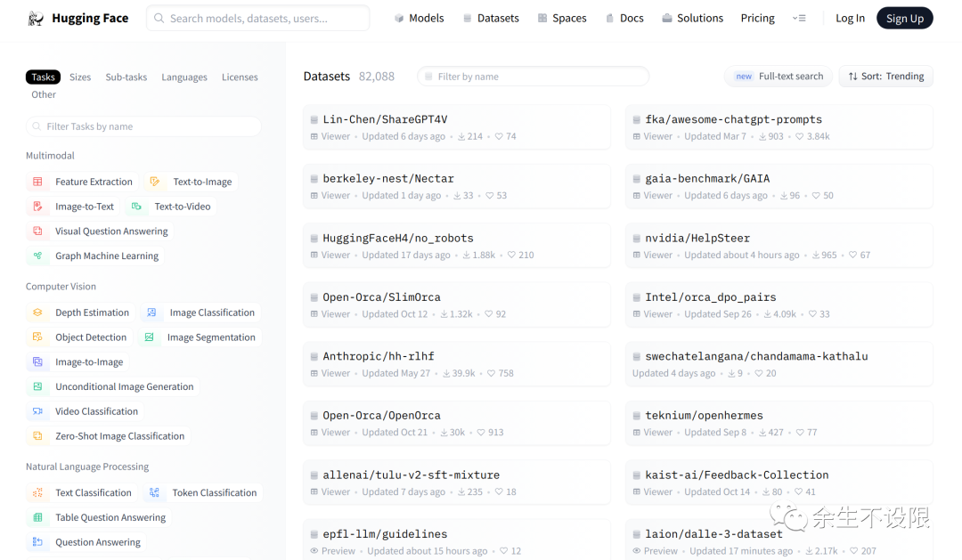Viewport: 962px width, 560px height.
Task: Click the Hugging Face logo icon
Action: point(37,19)
